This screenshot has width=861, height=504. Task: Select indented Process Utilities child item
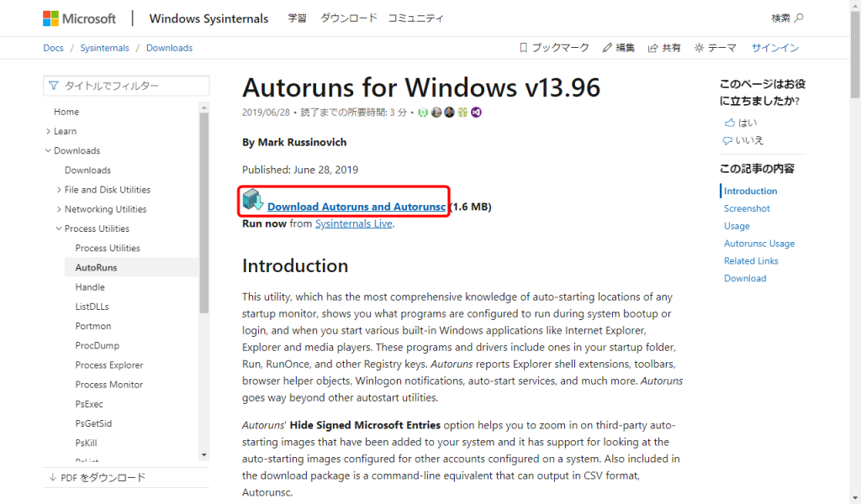(x=108, y=248)
